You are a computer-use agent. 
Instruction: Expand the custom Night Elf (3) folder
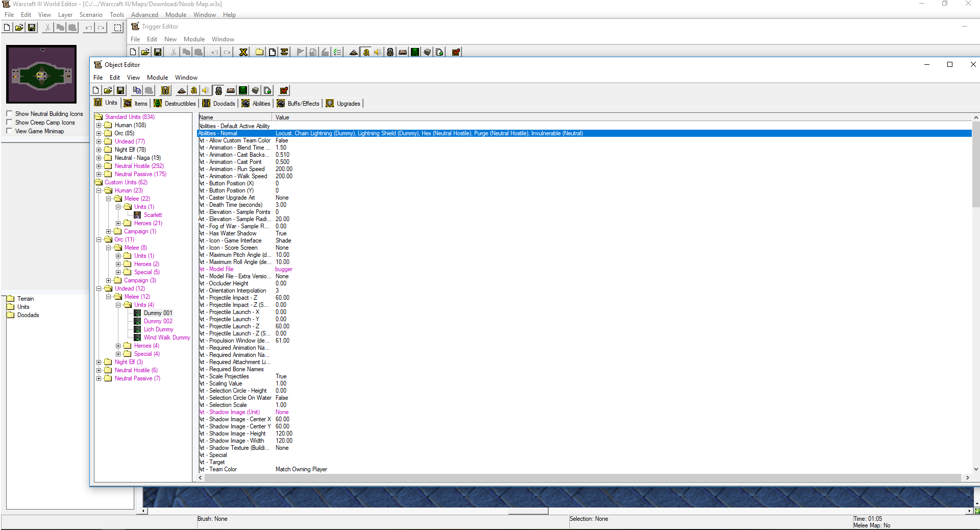[99, 362]
